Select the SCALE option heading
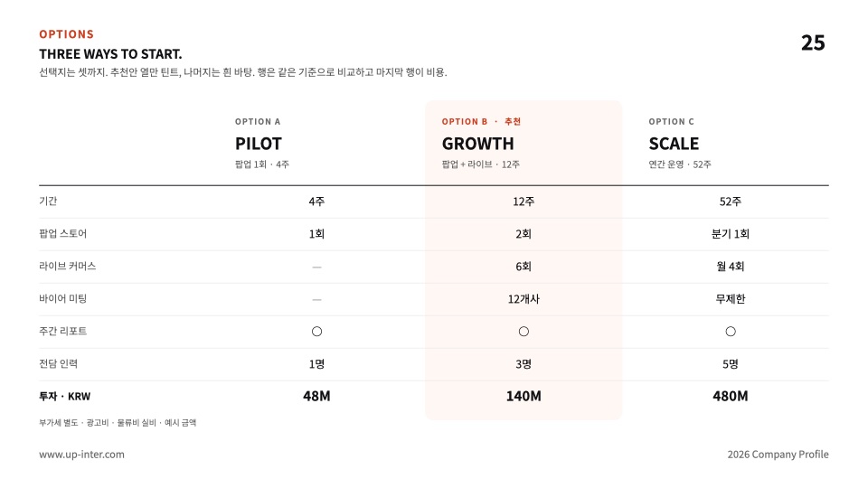 click(674, 144)
